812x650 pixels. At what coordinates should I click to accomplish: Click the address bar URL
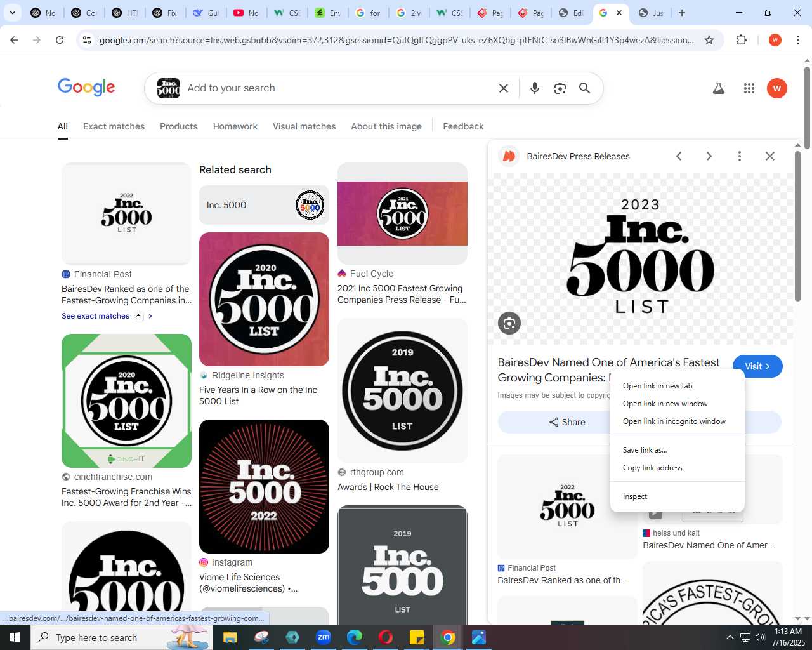(396, 40)
